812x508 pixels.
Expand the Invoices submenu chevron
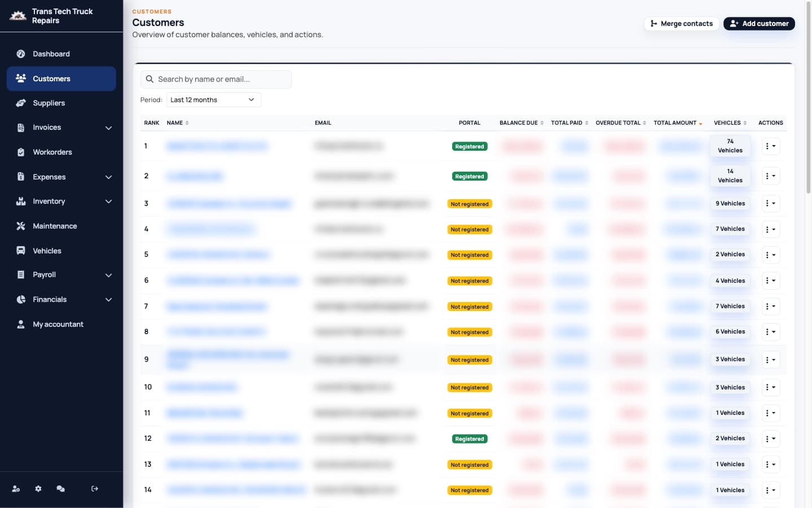click(x=109, y=128)
